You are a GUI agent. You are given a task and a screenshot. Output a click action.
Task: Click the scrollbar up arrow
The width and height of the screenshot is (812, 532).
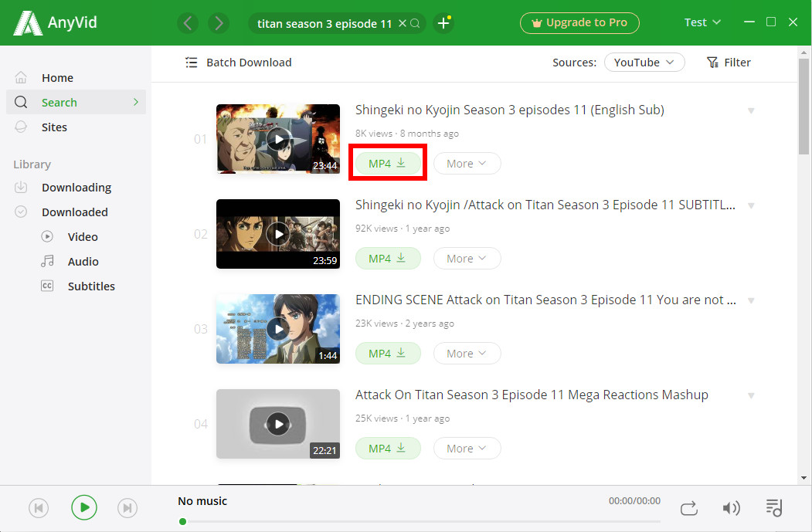[x=804, y=52]
